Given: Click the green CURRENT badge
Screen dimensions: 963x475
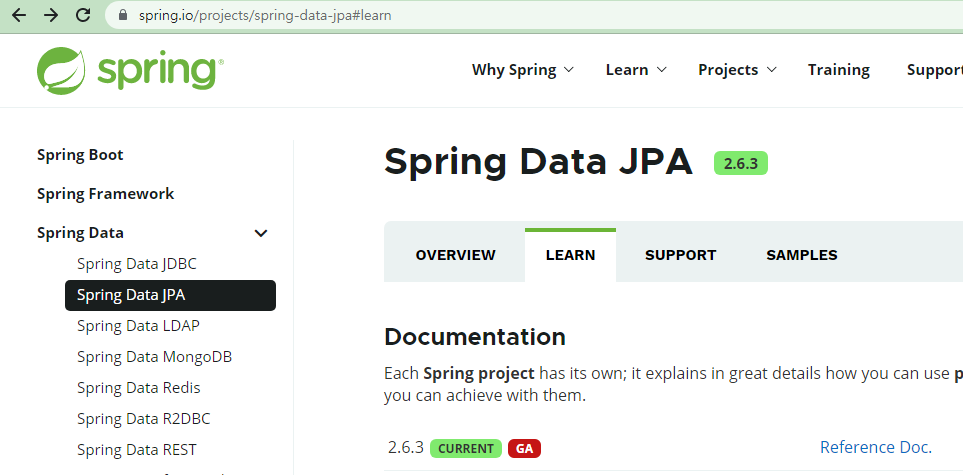Looking at the screenshot, I should (x=466, y=449).
